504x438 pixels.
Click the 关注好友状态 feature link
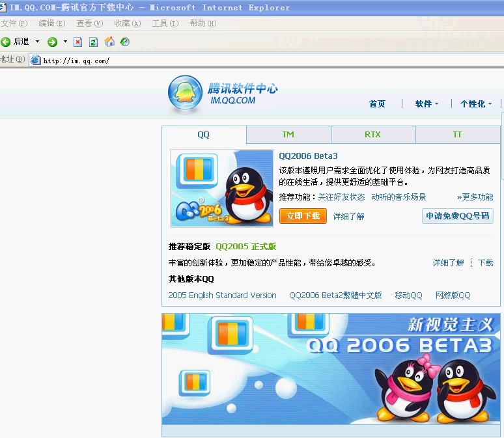(x=341, y=197)
